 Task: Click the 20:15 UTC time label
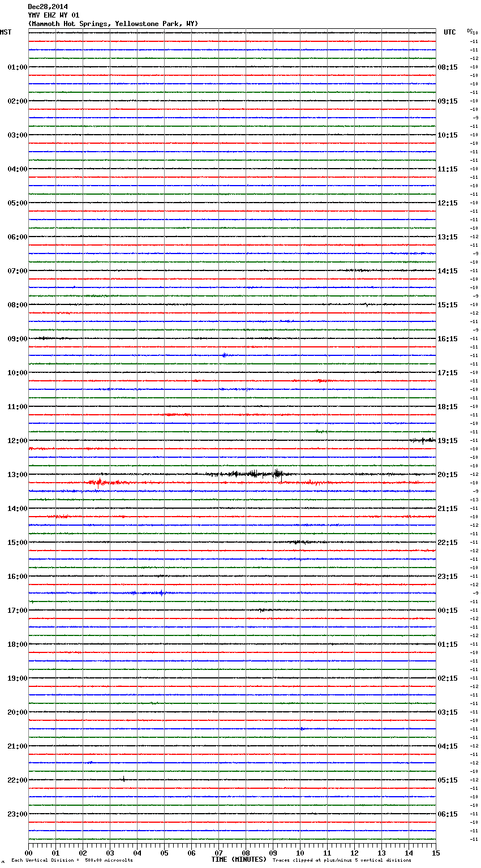point(448,475)
